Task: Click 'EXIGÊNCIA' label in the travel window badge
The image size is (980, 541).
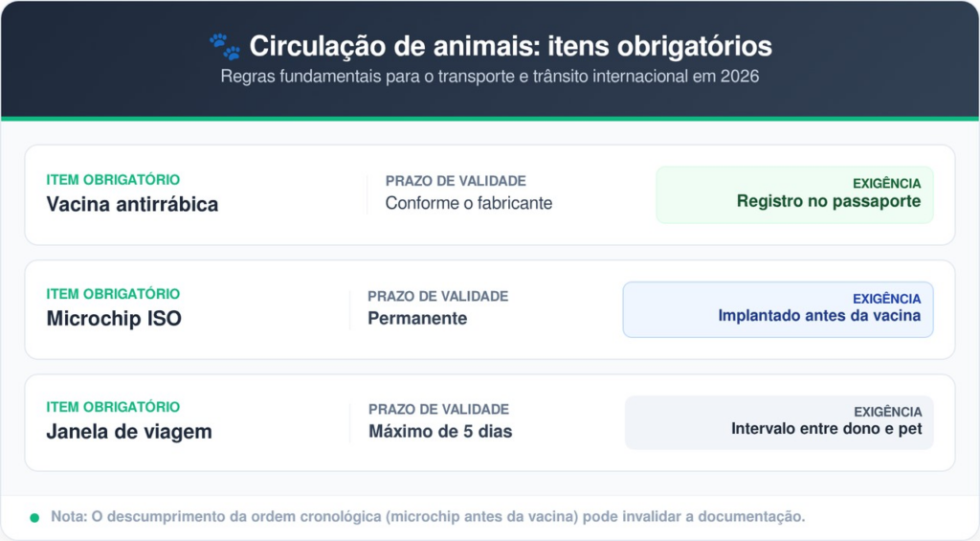Action: 887,412
